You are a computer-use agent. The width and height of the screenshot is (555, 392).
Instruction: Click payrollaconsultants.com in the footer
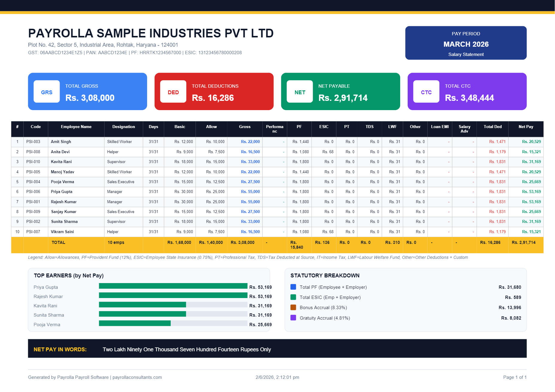click(137, 377)
